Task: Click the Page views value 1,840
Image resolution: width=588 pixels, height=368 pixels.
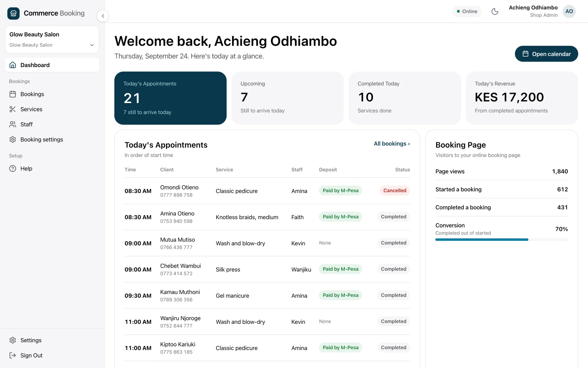Action: tap(560, 171)
